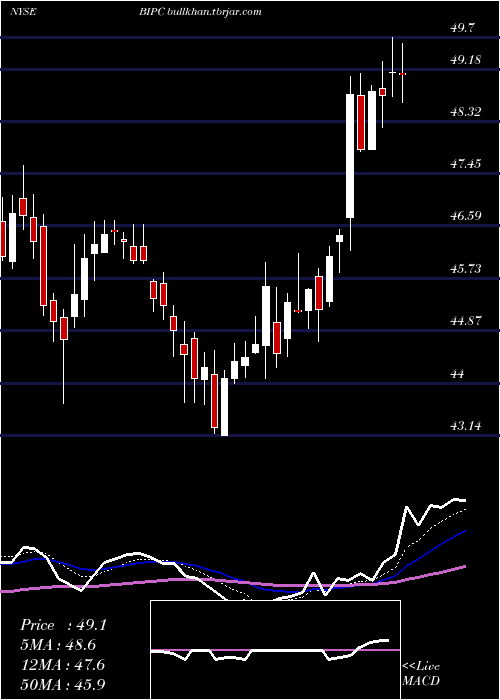Select the 48.32 price axis label
The height and width of the screenshot is (700, 500).
466,112
